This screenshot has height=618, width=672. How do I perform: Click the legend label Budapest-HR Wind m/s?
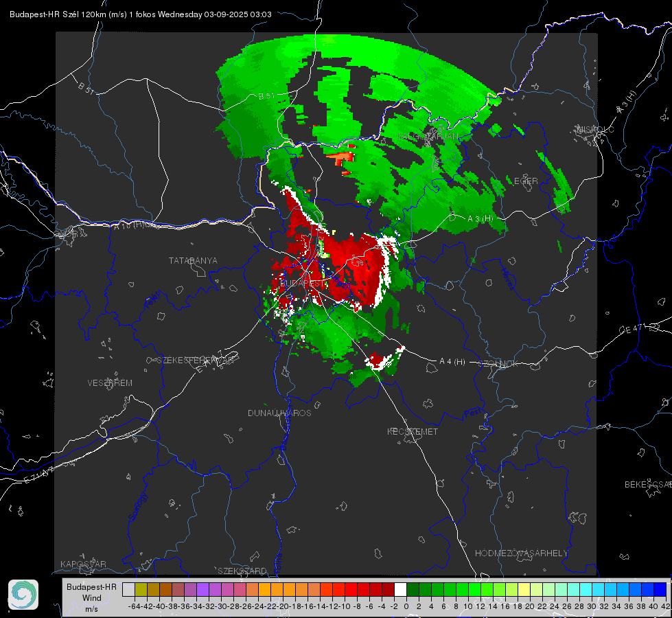click(92, 598)
